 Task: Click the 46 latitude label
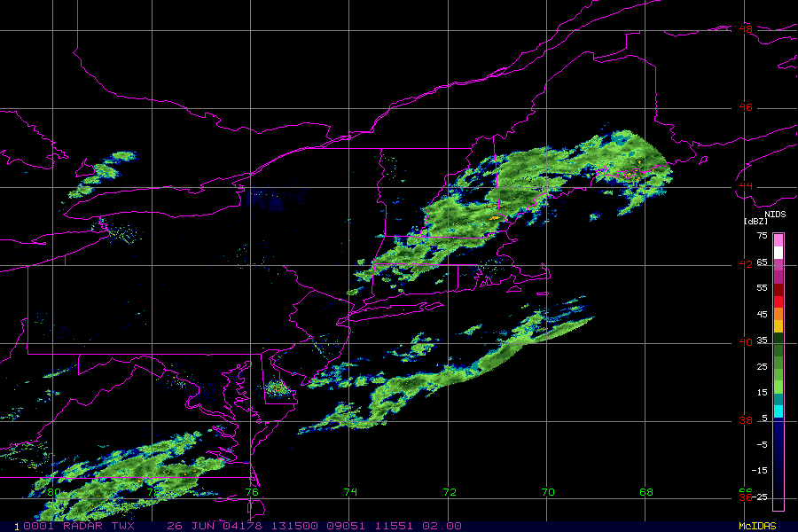tap(746, 107)
